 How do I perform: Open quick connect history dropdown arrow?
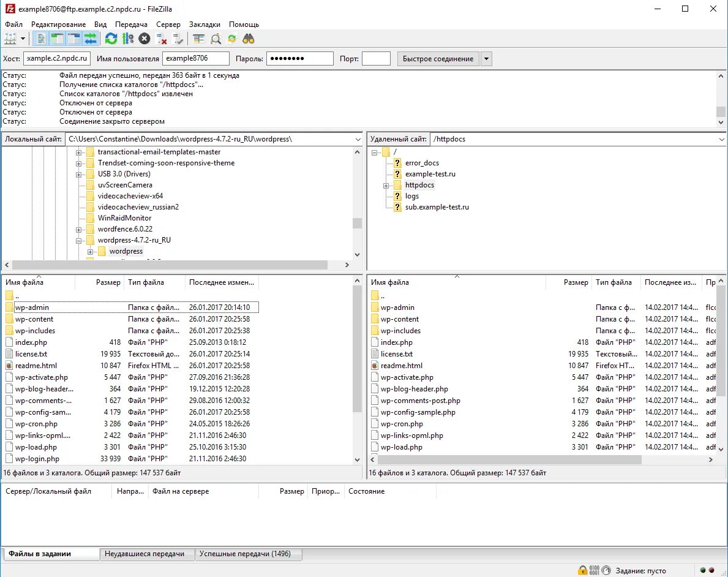486,59
